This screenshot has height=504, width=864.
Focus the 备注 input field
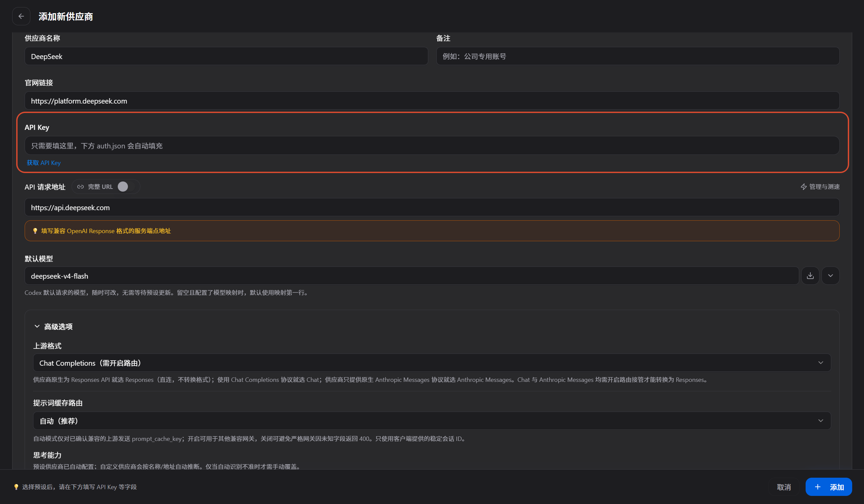638,56
